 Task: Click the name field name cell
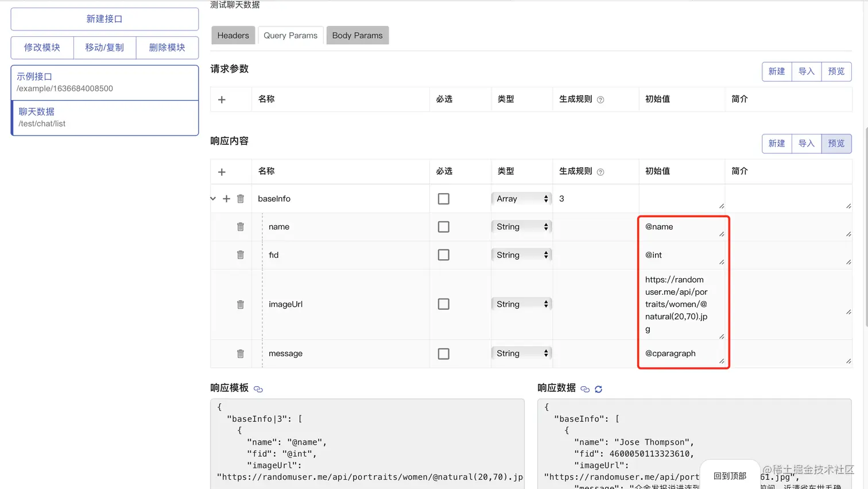click(279, 227)
